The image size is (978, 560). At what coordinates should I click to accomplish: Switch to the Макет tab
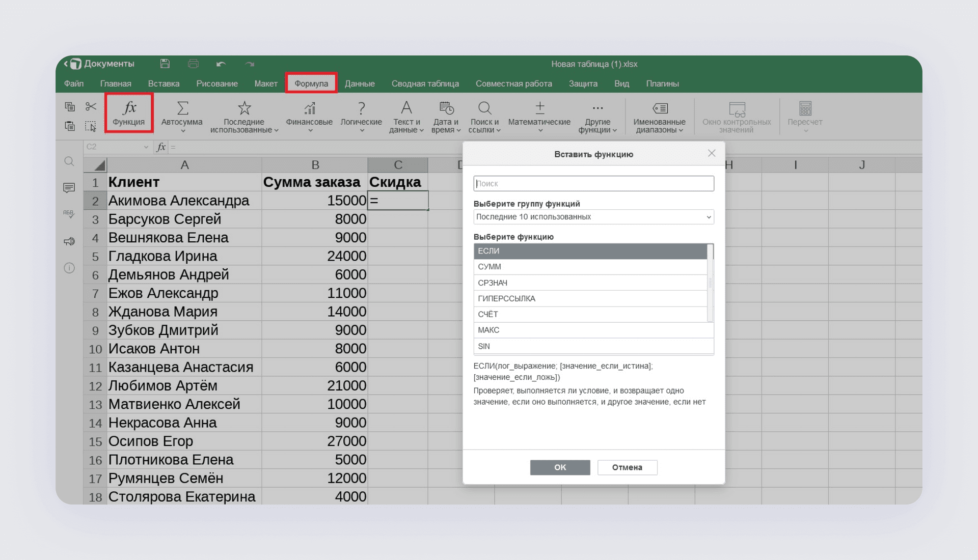click(x=266, y=83)
